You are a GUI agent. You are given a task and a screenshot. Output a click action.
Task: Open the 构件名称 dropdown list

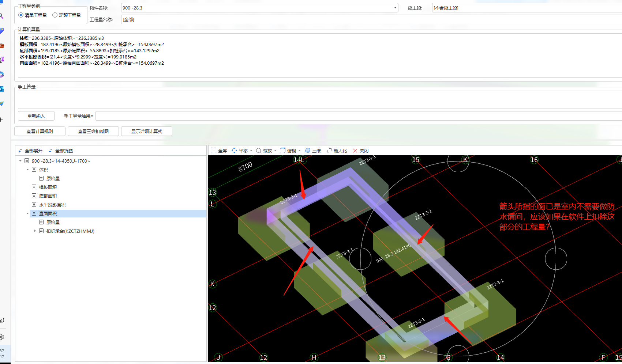pyautogui.click(x=395, y=8)
